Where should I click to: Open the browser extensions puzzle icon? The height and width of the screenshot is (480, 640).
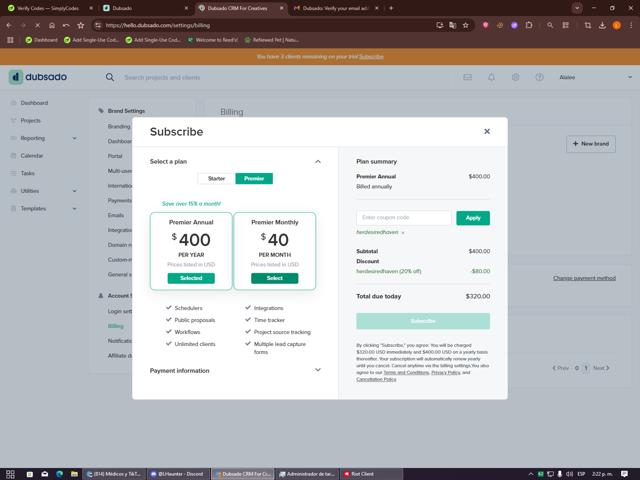529,25
